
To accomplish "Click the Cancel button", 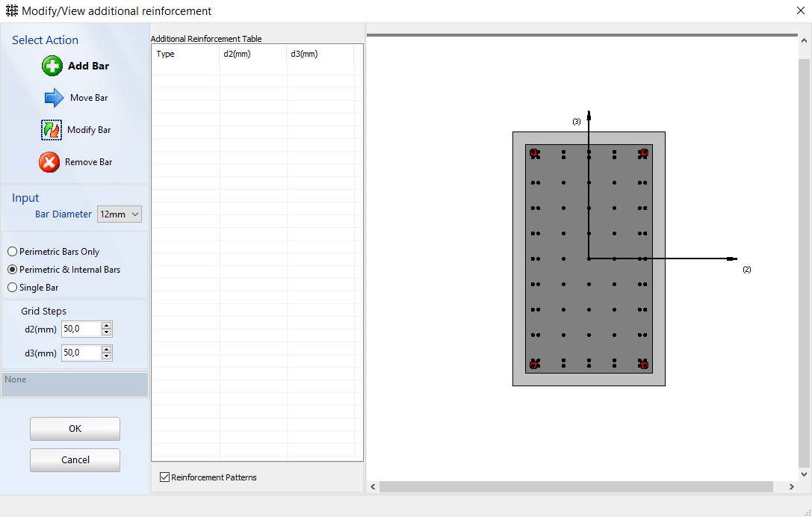I will pos(75,460).
